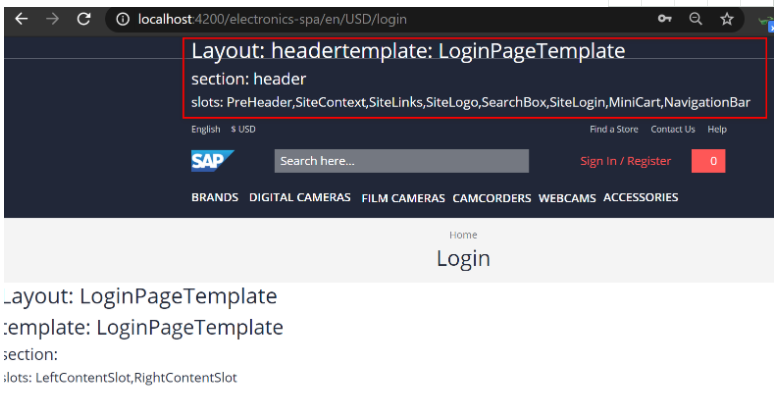This screenshot has height=415, width=778.
Task: Click the browser forward arrow
Action: [x=52, y=19]
